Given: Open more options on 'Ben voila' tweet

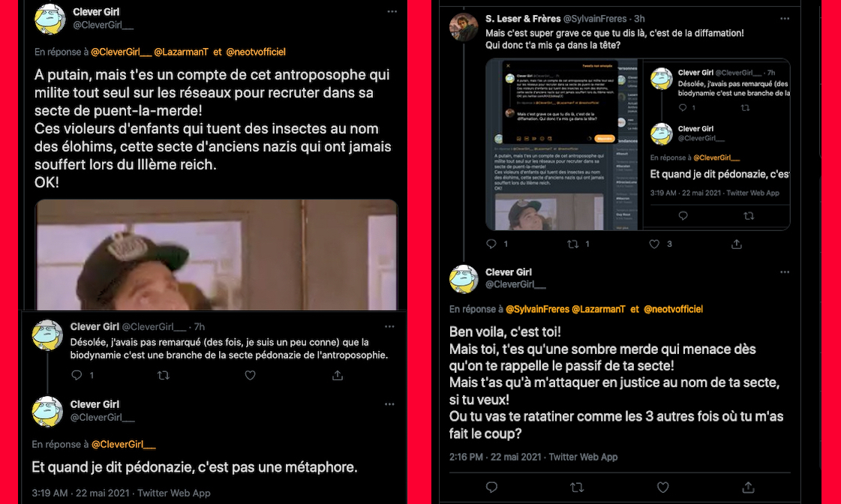Looking at the screenshot, I should [x=785, y=271].
